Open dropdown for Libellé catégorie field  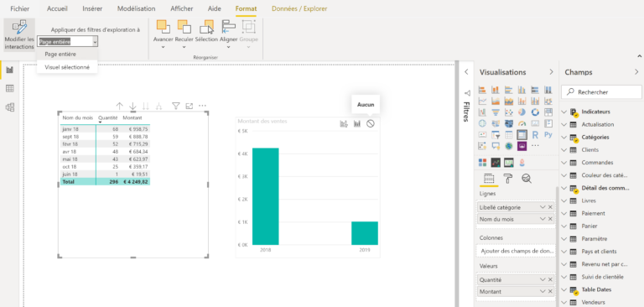pyautogui.click(x=543, y=207)
